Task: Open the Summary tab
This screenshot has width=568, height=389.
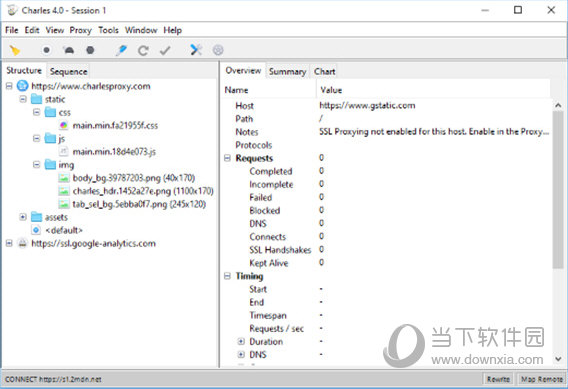Action: coord(287,71)
